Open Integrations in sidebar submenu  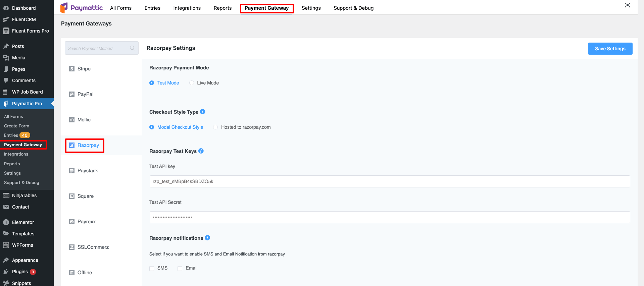pos(16,154)
